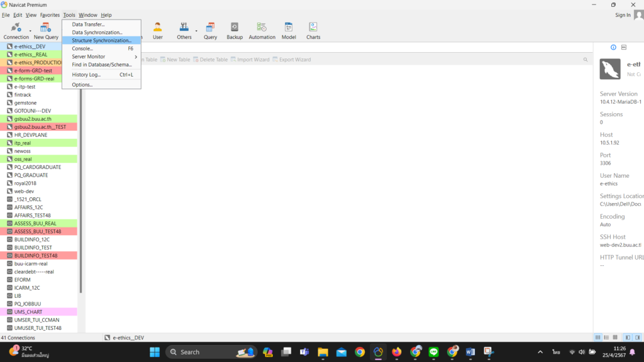Click the connection list vertical scrollbar

pyautogui.click(x=80, y=189)
